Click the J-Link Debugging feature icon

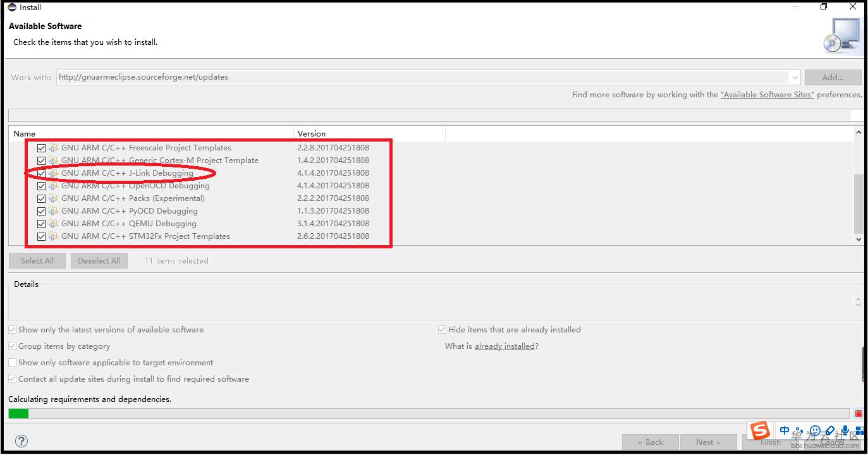(x=53, y=173)
